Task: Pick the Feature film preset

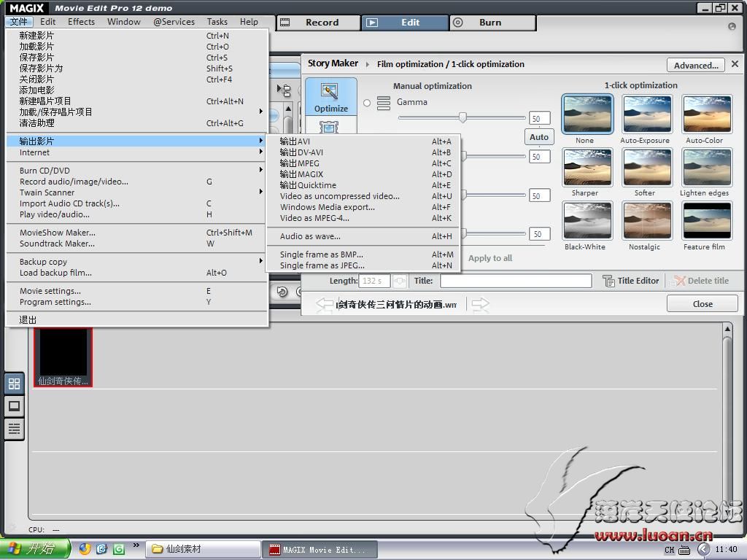Action: (707, 220)
